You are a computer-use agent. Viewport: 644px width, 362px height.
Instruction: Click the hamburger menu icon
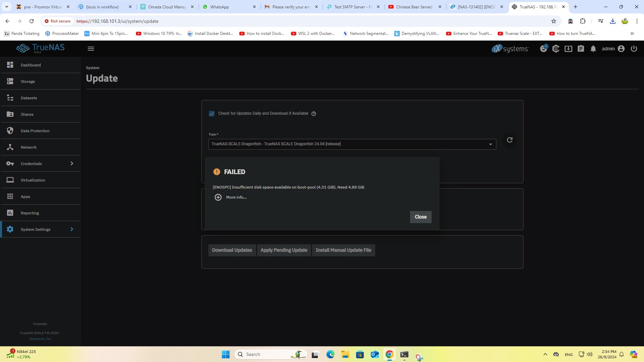point(91,49)
